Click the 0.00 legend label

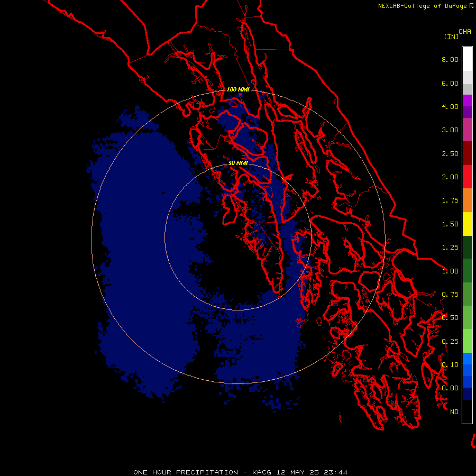(x=450, y=388)
